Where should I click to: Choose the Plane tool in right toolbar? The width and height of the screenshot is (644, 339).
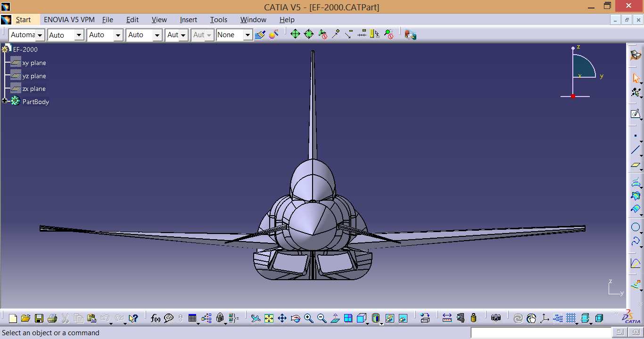pyautogui.click(x=636, y=165)
